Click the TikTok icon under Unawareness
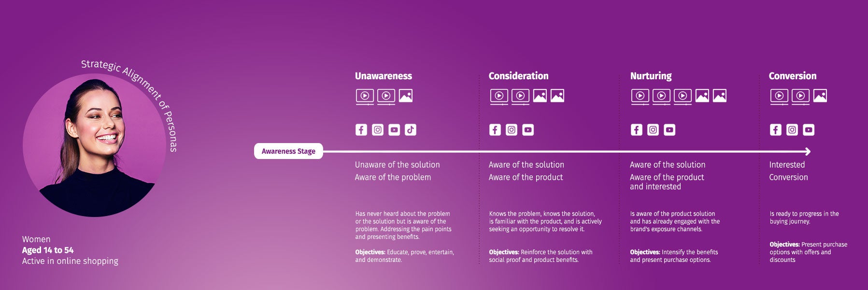 (411, 130)
